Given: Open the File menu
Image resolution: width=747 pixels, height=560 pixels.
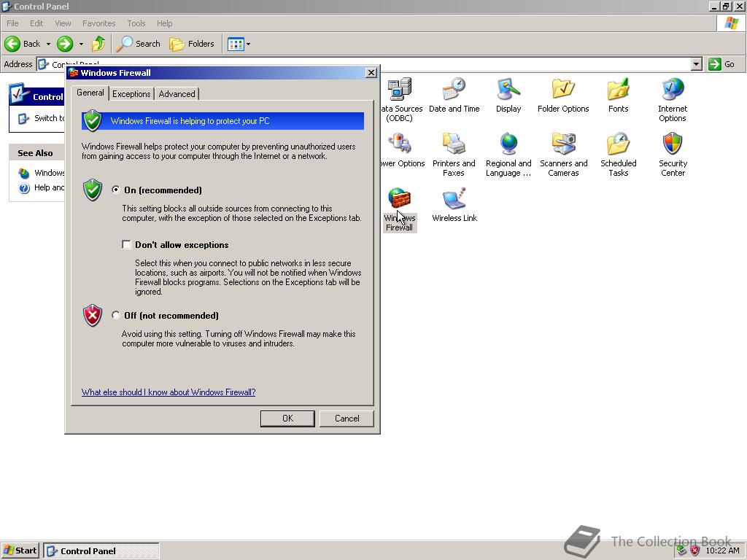Looking at the screenshot, I should point(12,23).
